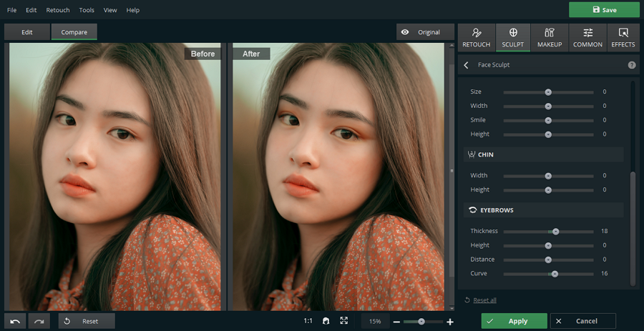Open the Effects panel
This screenshot has height=331, width=644.
(623, 38)
